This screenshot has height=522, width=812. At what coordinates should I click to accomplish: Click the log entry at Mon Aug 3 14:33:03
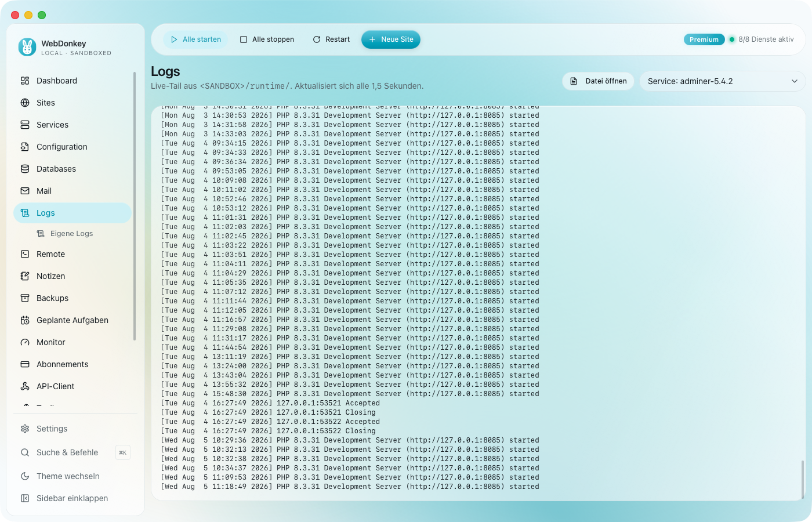(350, 134)
